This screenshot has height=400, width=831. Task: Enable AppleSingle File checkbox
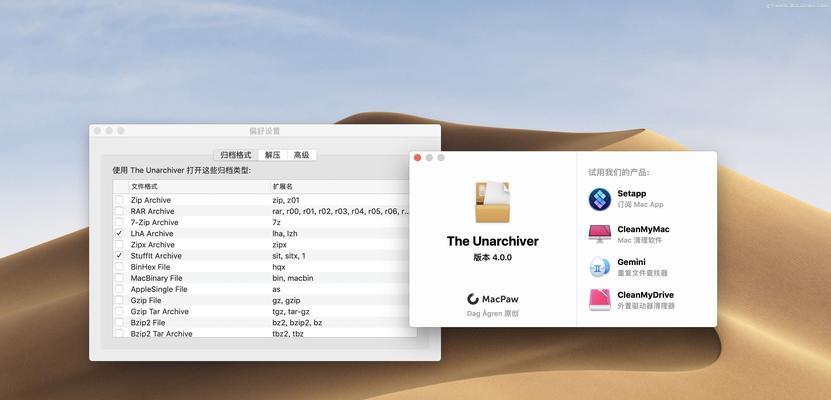119,289
